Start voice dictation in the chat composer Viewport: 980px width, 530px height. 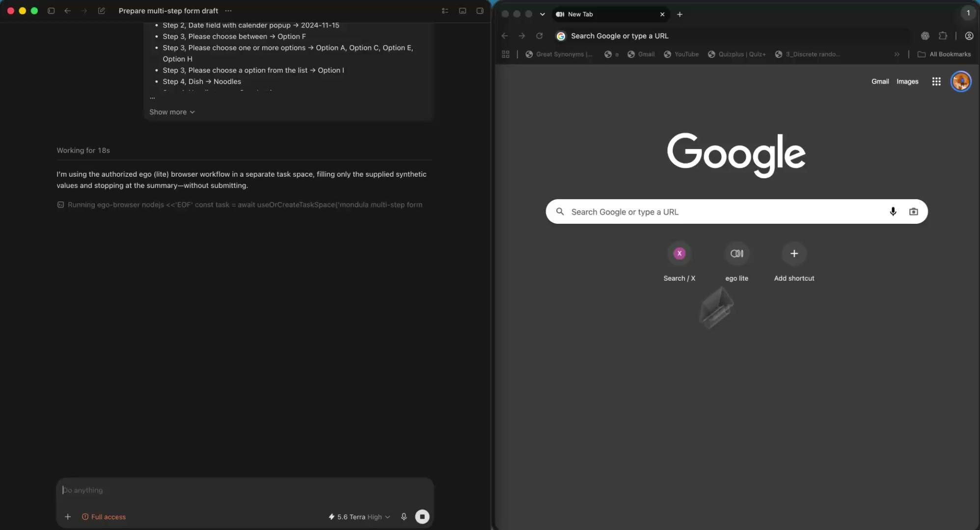click(404, 517)
